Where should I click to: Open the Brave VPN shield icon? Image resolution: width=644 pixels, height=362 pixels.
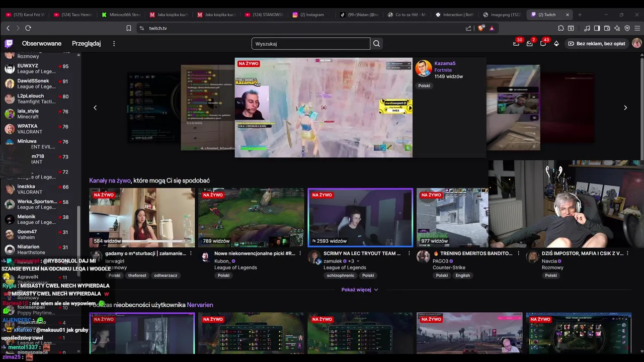tap(627, 28)
